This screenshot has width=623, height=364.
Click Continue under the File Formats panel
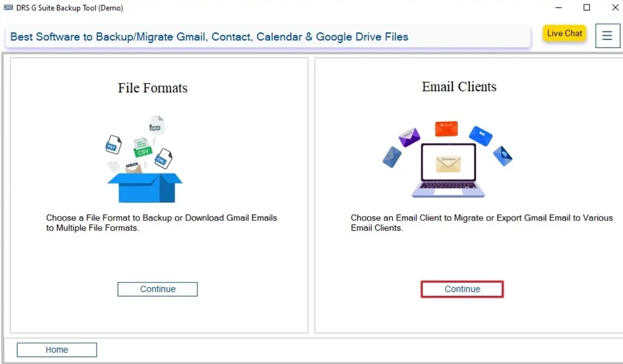click(x=157, y=289)
